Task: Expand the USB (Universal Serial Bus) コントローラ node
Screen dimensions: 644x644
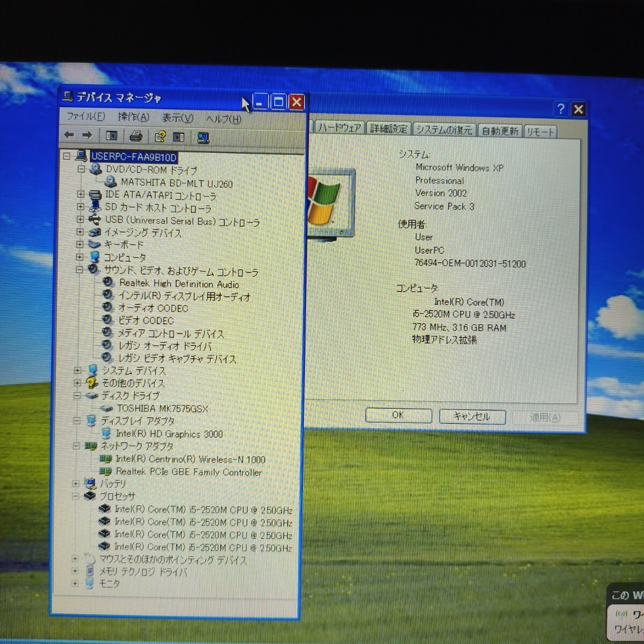Action: 80,219
